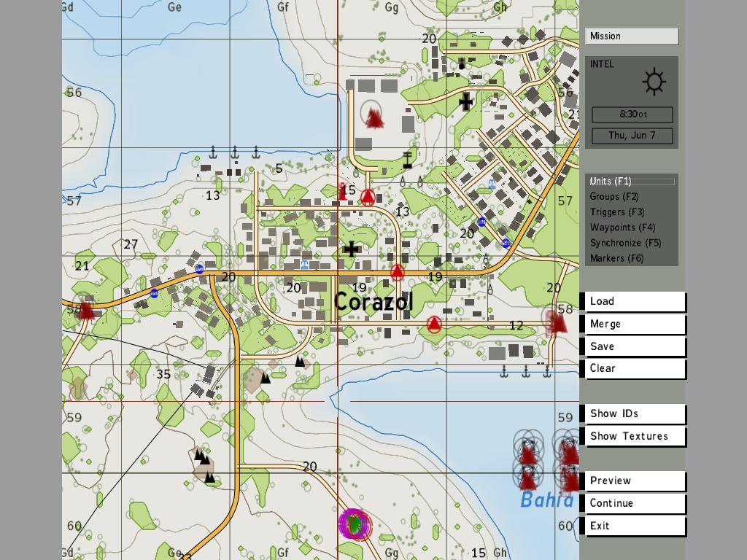Click the INTEL panel heading
The height and width of the screenshot is (560, 747).
point(602,64)
